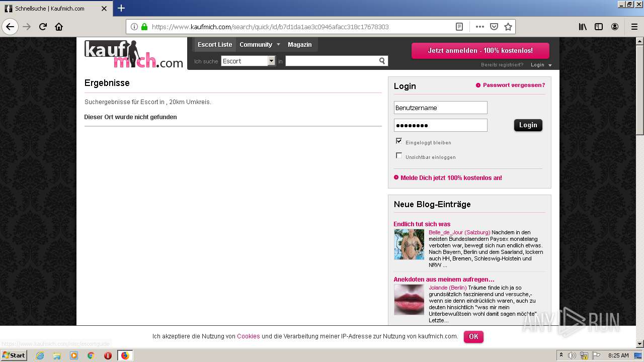Open media player taskbar icon

tap(74, 355)
